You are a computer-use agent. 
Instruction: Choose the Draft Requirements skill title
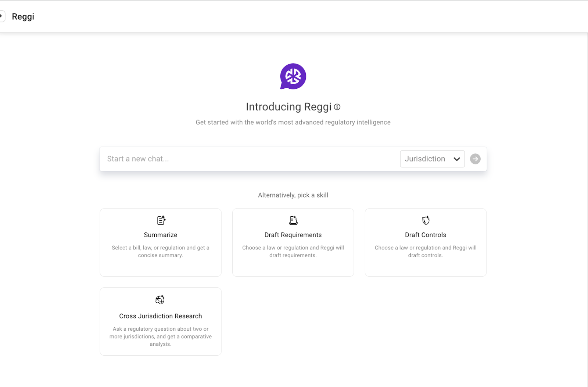tap(293, 235)
